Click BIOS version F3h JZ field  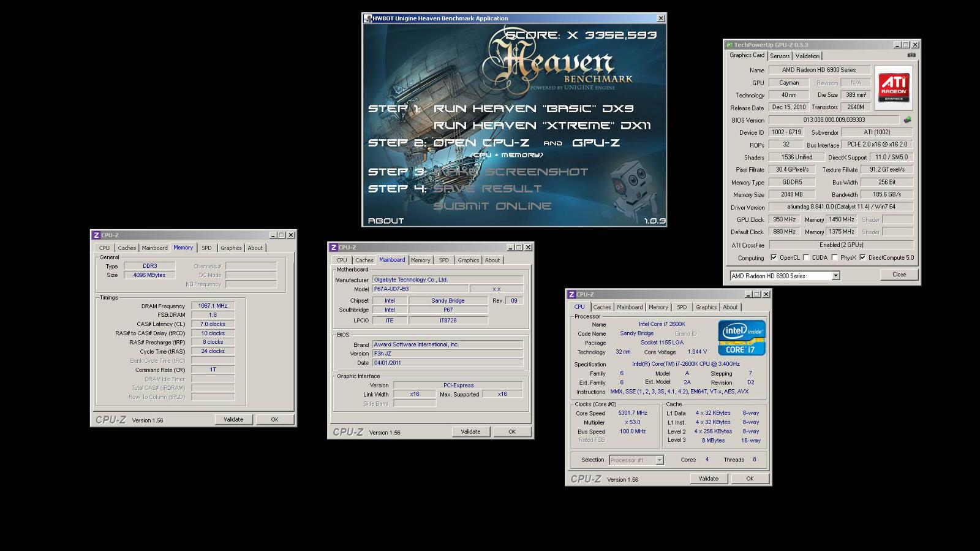tap(448, 354)
